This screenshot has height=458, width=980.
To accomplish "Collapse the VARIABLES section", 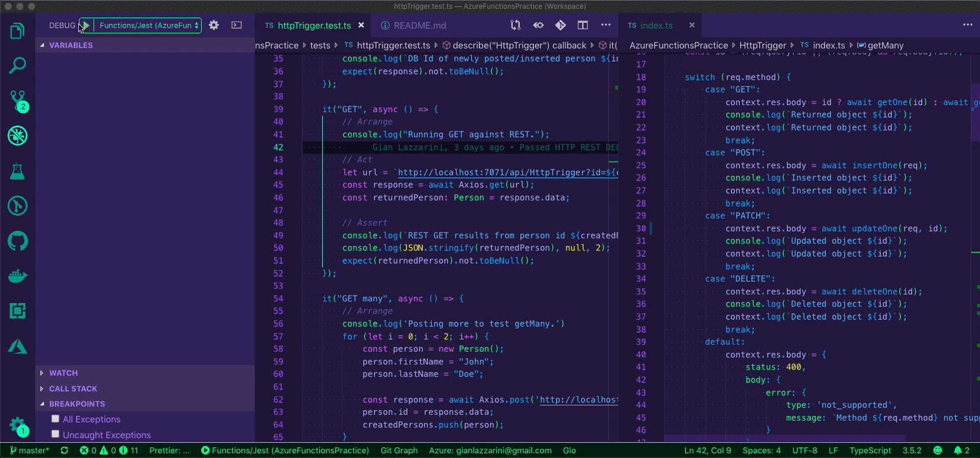I will tap(71, 45).
